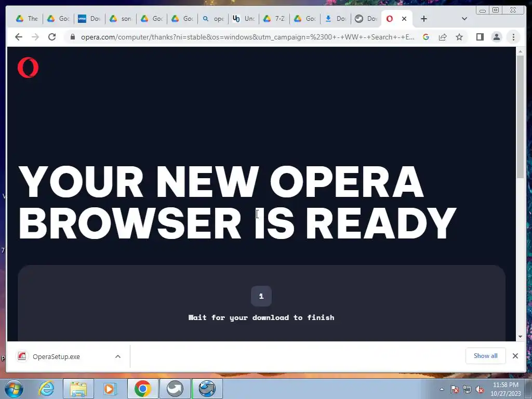
Task: Switch to the 'Unc' tab
Action: pos(244,19)
